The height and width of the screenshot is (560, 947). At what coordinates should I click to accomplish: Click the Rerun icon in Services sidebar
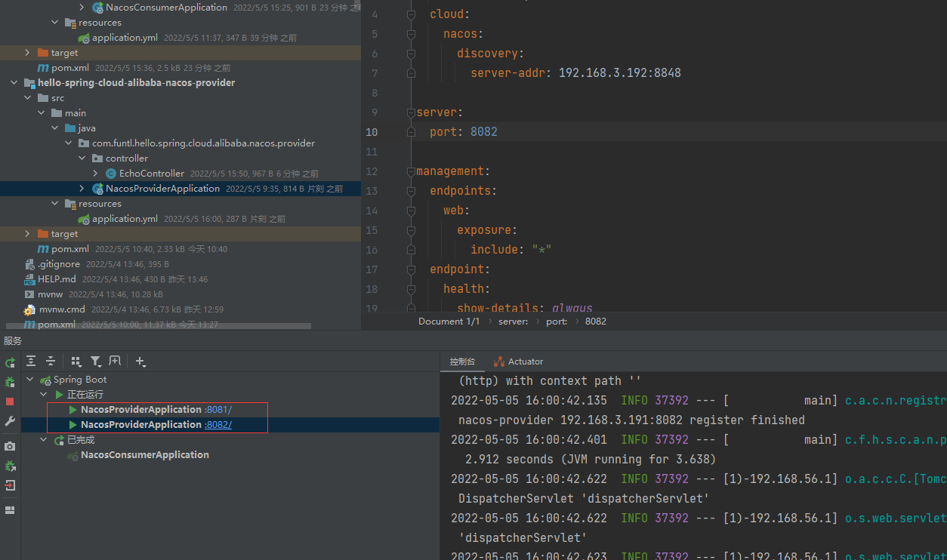click(x=10, y=363)
